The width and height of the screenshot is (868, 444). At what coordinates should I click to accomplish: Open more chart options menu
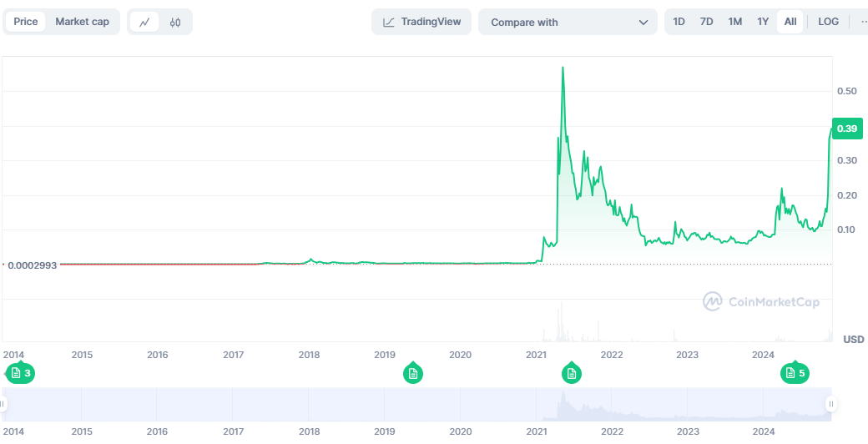(x=862, y=22)
